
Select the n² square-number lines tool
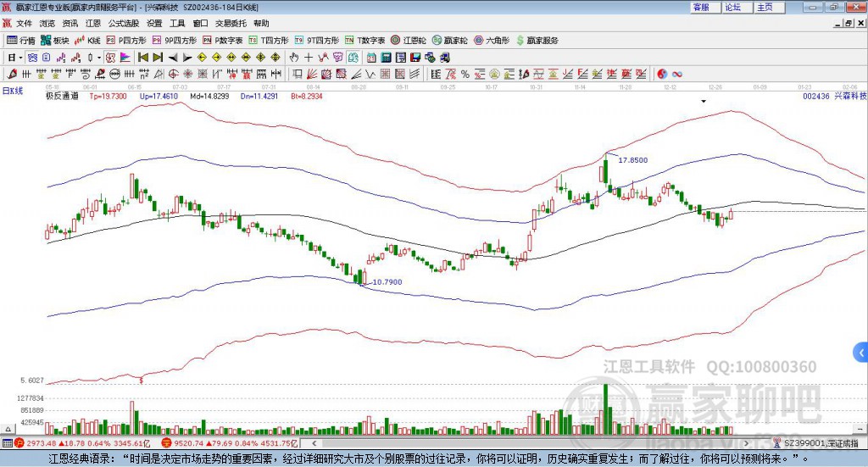tap(144, 74)
